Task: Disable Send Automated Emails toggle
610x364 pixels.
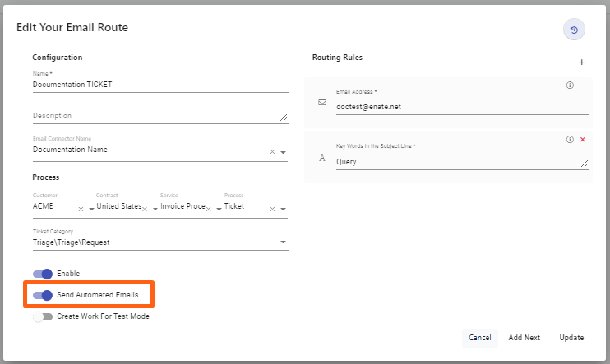Action: pos(43,295)
